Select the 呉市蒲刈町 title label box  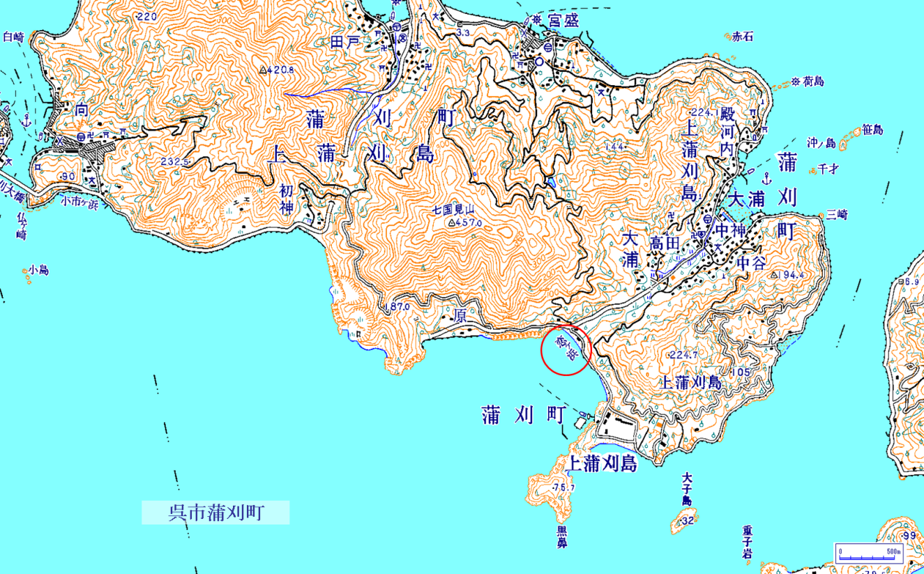(215, 513)
